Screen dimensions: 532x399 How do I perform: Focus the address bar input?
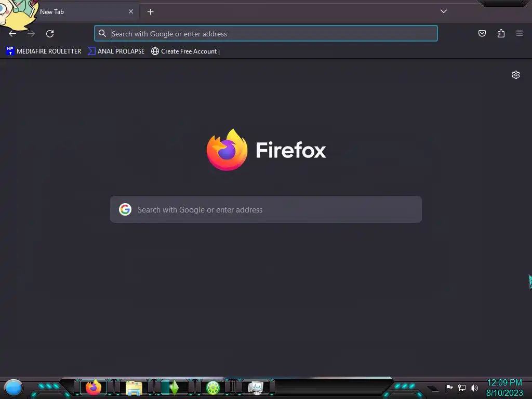tap(266, 34)
